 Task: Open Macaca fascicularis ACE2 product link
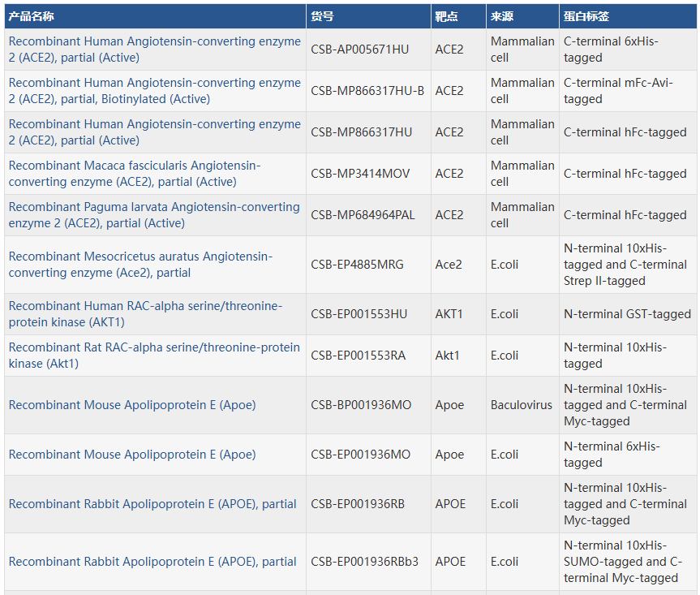click(135, 174)
